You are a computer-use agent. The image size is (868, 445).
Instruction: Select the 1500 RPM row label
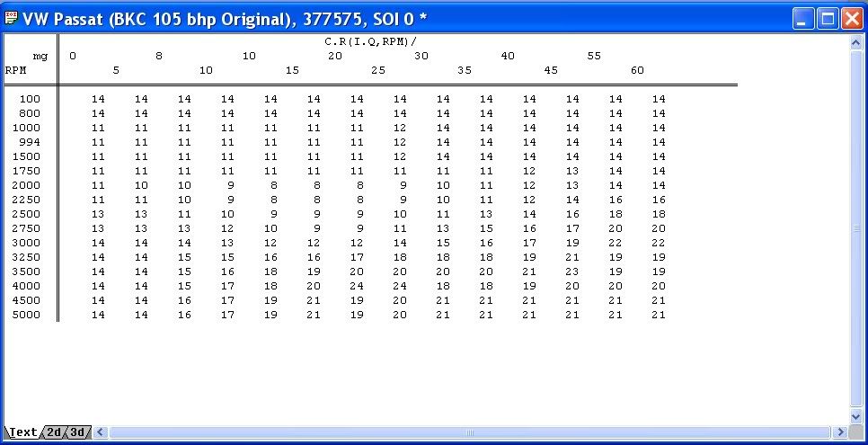click(27, 156)
